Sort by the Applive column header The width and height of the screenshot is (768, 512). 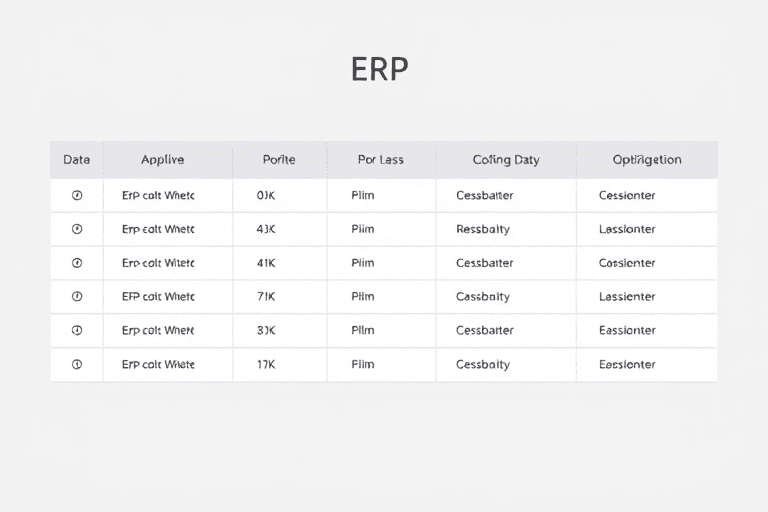pos(162,159)
